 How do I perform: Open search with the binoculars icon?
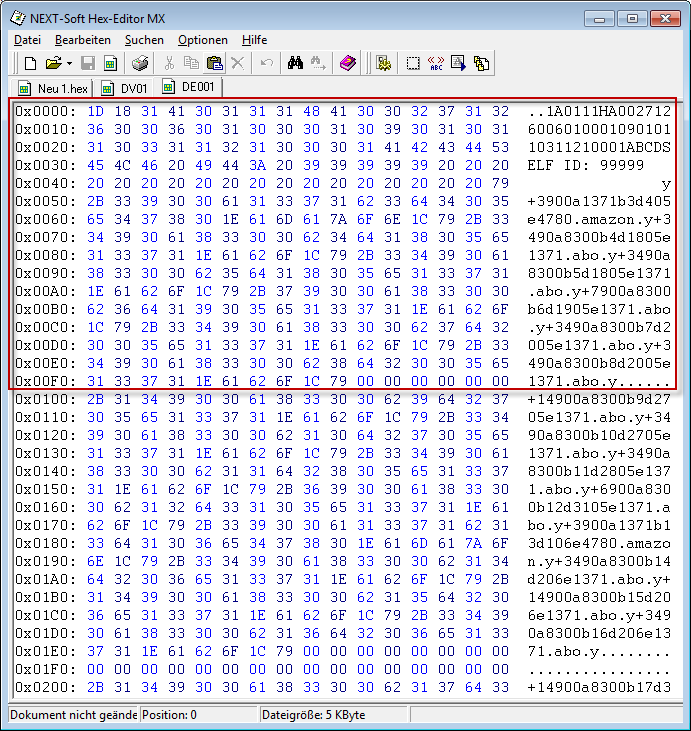point(295,63)
